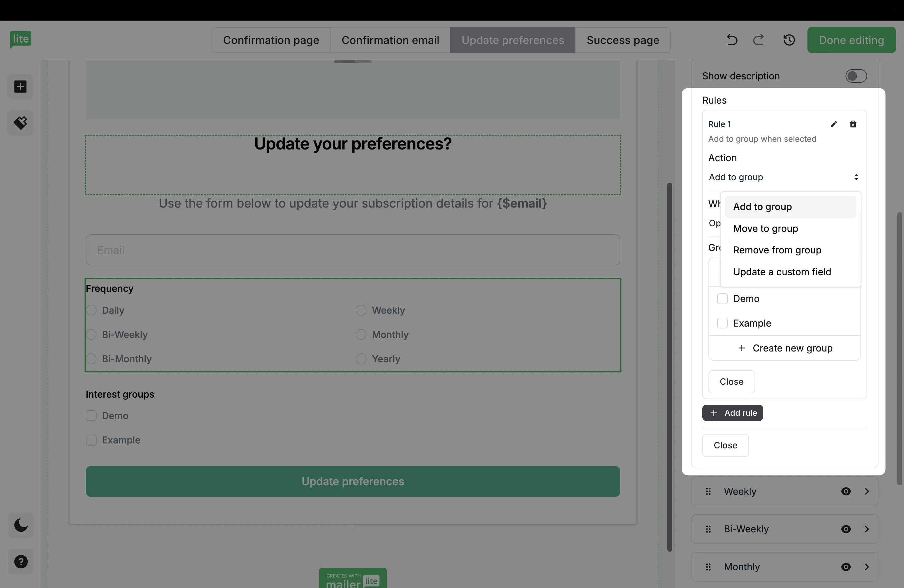Click the pencil icon to edit Rule 1
Image resolution: width=904 pixels, height=588 pixels.
834,124
